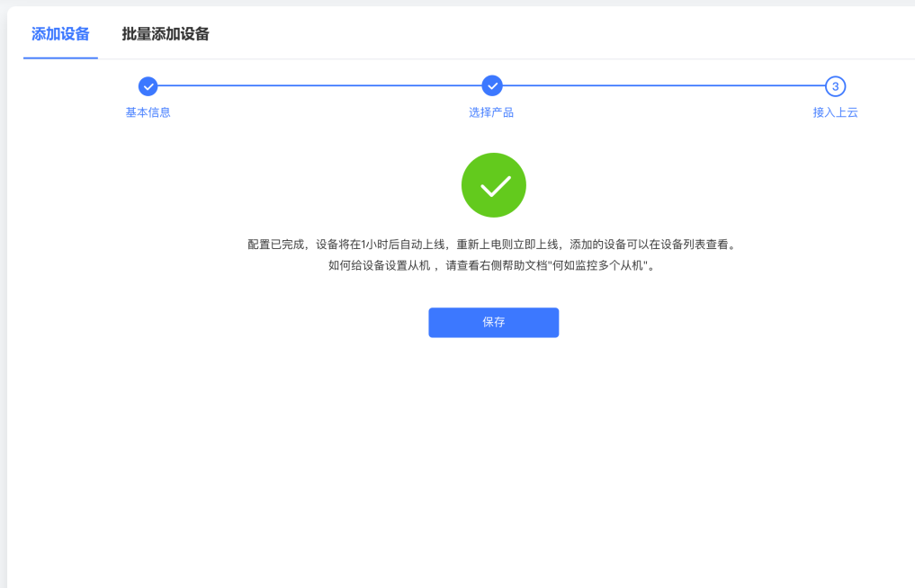915x588 pixels.
Task: Switch to the 添加设备 tab
Action: [x=60, y=34]
